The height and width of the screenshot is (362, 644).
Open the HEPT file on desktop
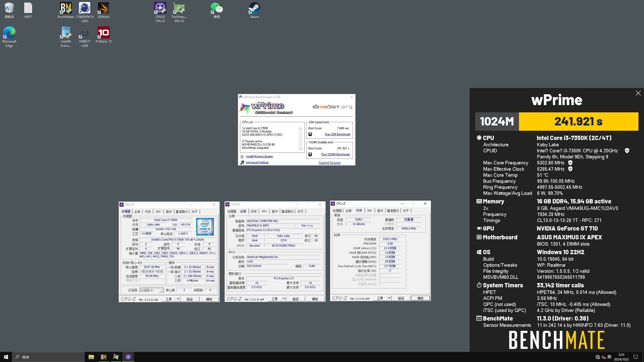coord(28,10)
